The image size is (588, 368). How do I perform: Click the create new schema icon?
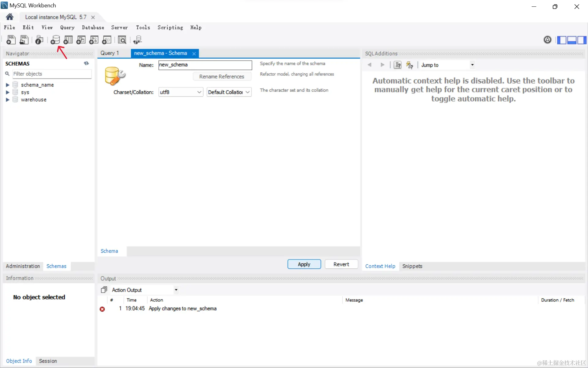55,40
